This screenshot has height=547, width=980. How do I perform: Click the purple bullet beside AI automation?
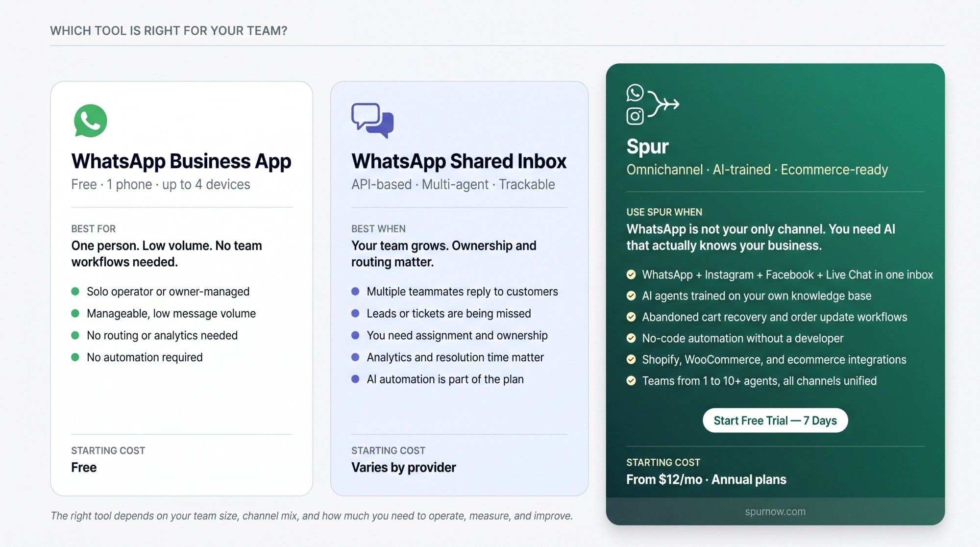(x=355, y=379)
